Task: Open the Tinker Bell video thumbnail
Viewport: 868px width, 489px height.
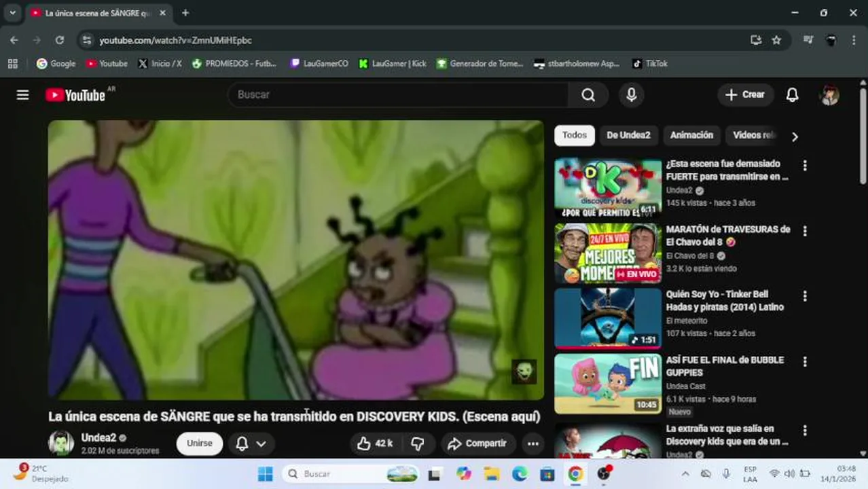Action: (608, 319)
